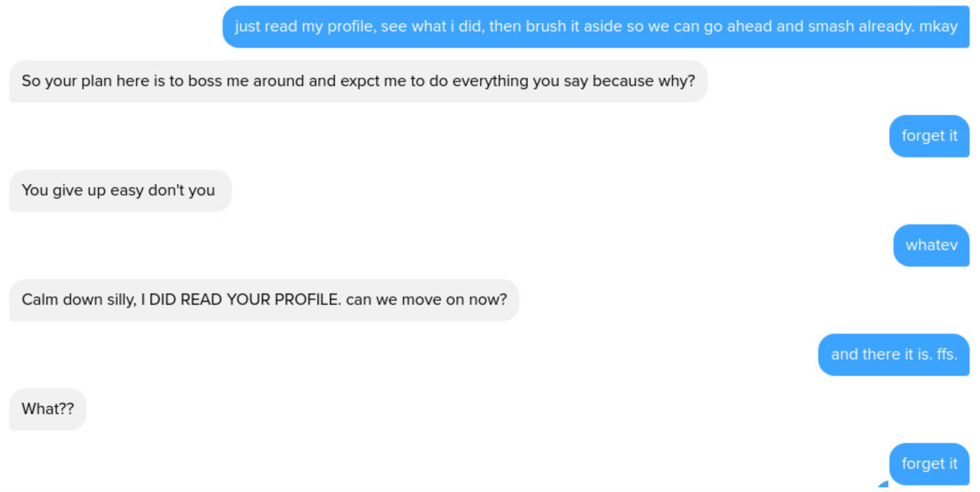Click the blue message tail below the last bubble
The image size is (980, 492).
[883, 484]
